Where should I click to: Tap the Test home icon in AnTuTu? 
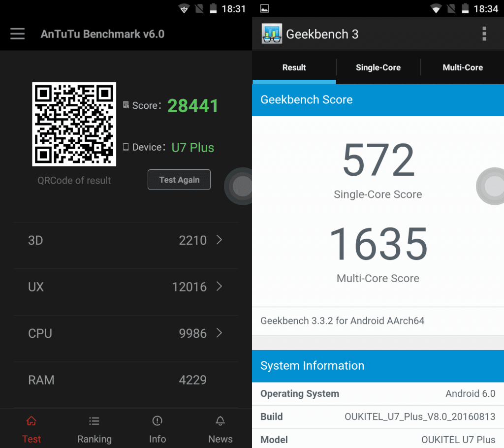[31, 420]
